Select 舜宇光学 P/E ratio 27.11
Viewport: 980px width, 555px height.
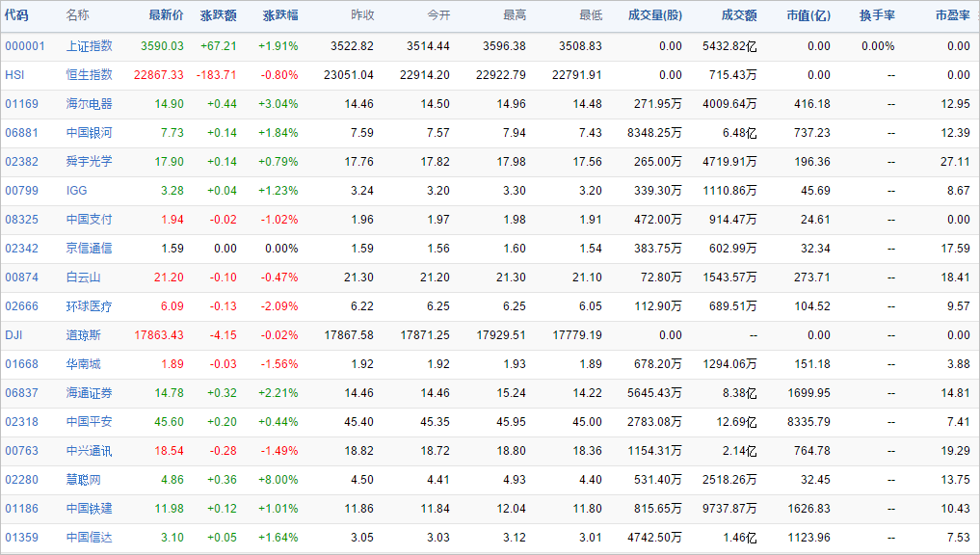tap(956, 161)
